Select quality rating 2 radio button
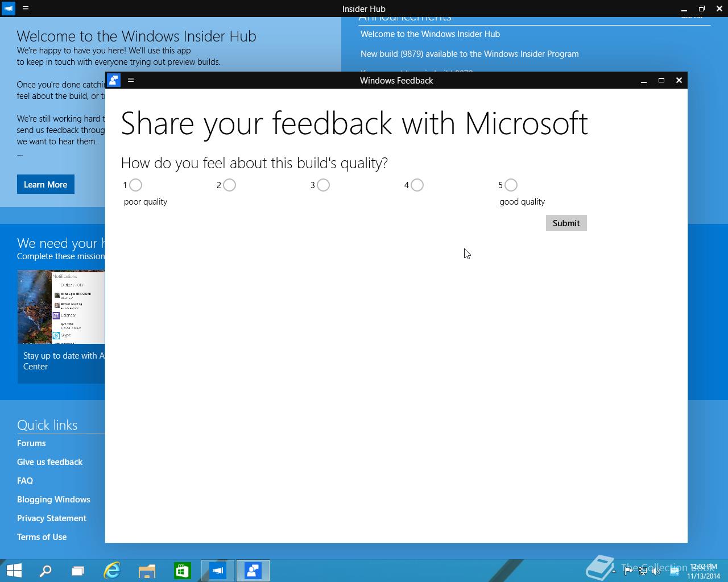This screenshot has height=582, width=728. [229, 185]
